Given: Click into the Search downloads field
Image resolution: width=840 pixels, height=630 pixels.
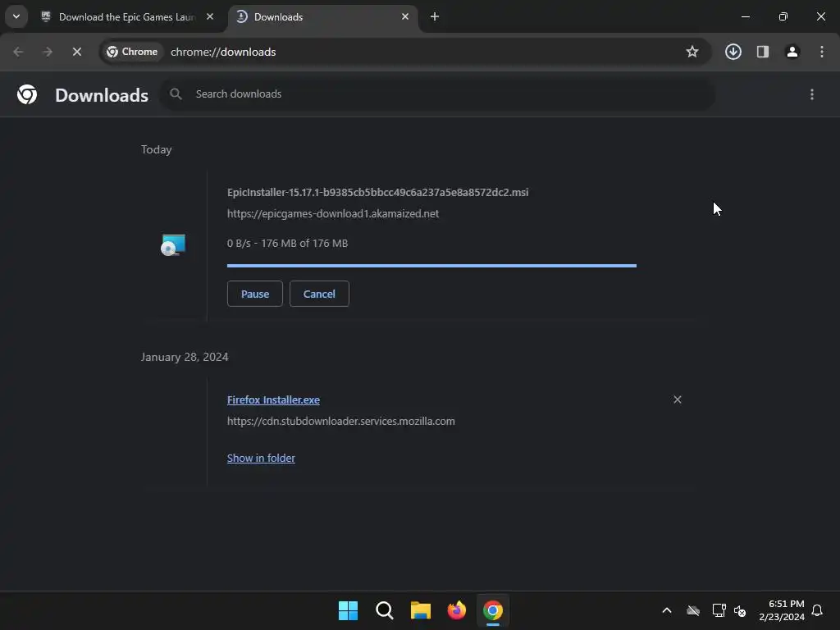Looking at the screenshot, I should (x=438, y=94).
